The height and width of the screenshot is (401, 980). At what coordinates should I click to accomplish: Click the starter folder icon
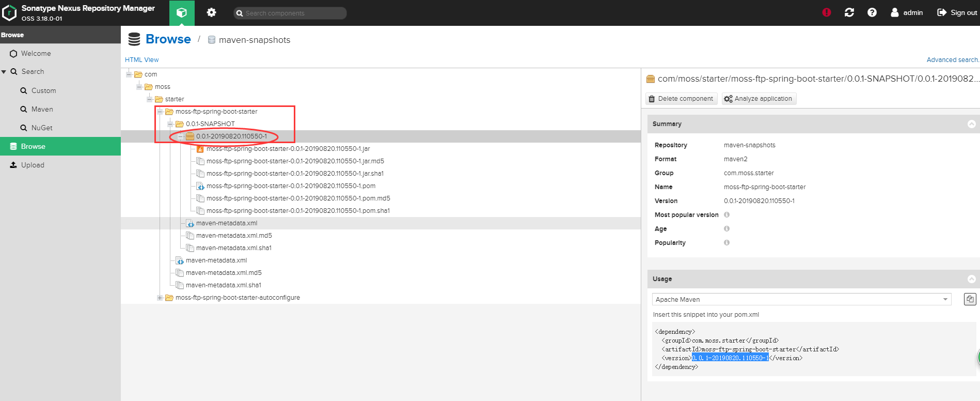(159, 99)
